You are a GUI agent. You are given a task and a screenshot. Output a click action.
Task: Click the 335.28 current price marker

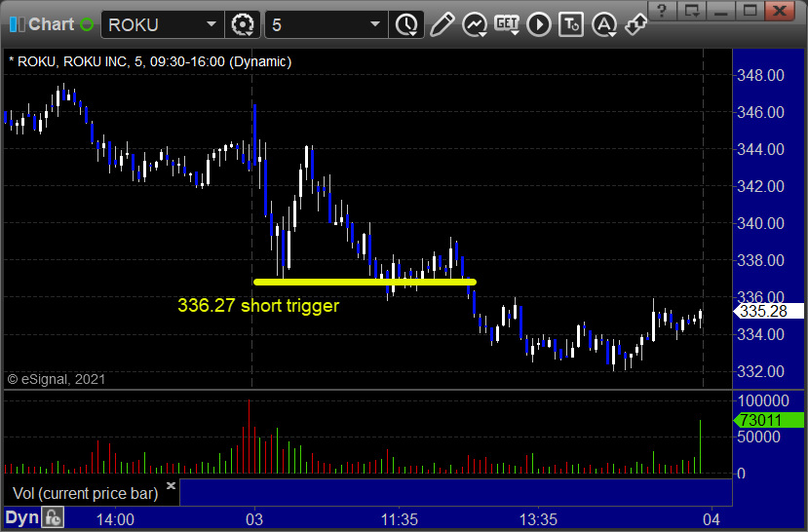(x=768, y=311)
